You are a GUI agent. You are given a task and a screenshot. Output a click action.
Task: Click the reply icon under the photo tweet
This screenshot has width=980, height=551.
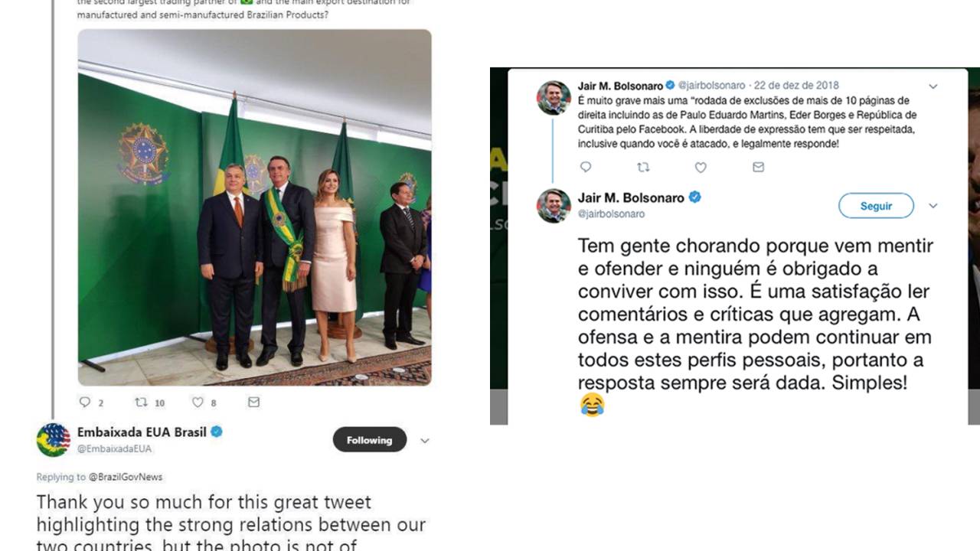[85, 402]
